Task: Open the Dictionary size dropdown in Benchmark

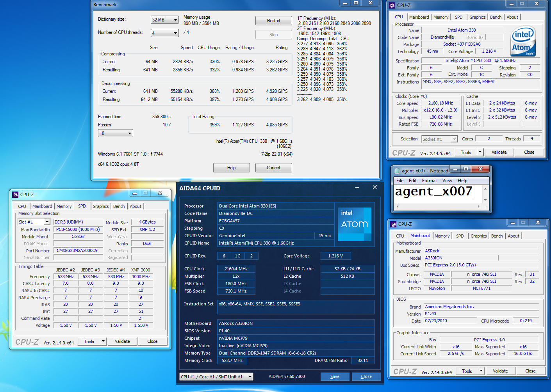Action: pos(165,20)
